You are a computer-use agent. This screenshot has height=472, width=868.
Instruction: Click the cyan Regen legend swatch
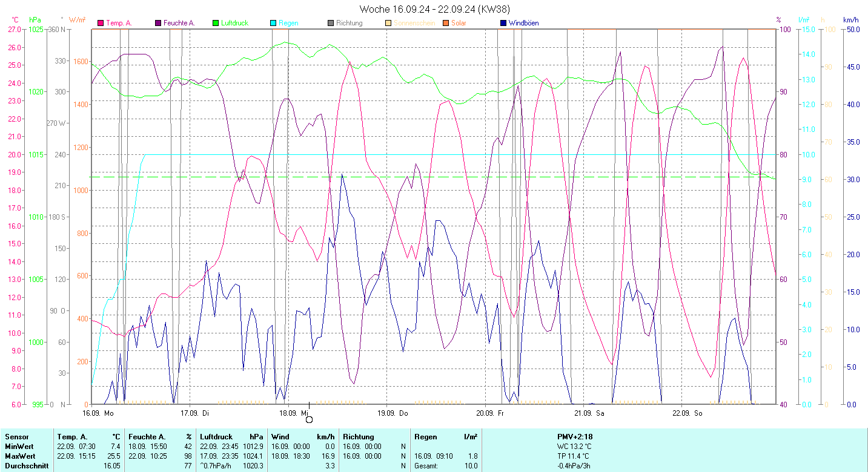(273, 23)
